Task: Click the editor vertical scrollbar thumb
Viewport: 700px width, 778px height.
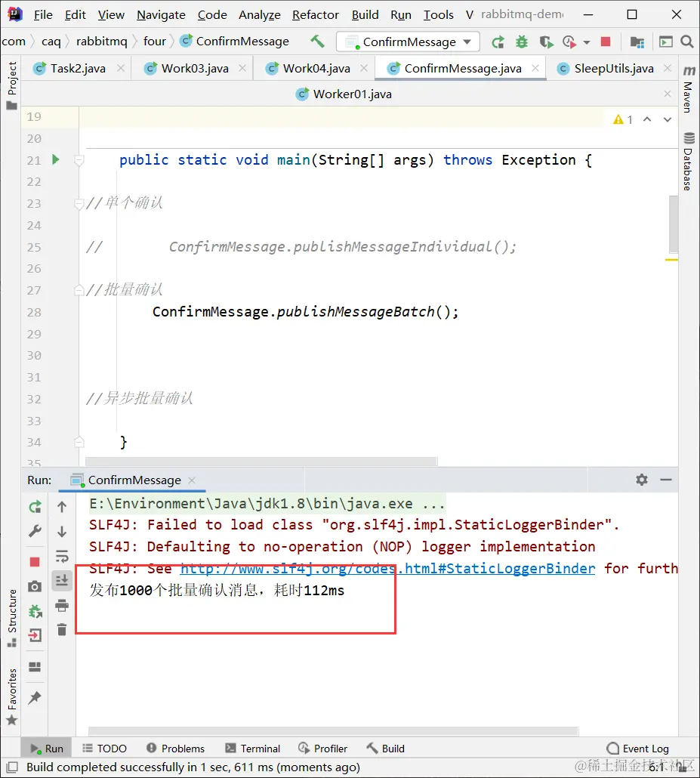Action: (674, 224)
